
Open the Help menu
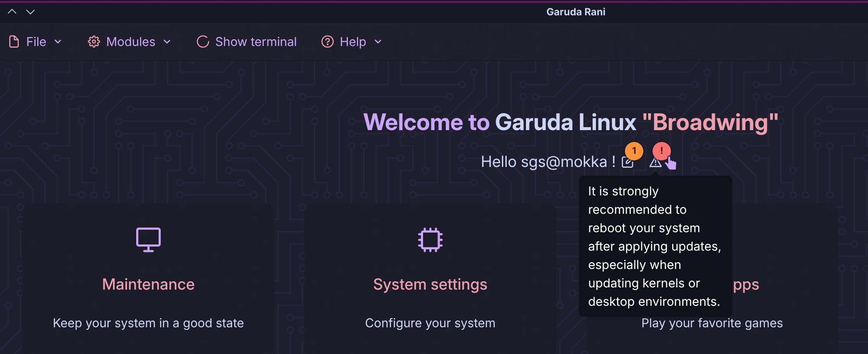tap(352, 42)
